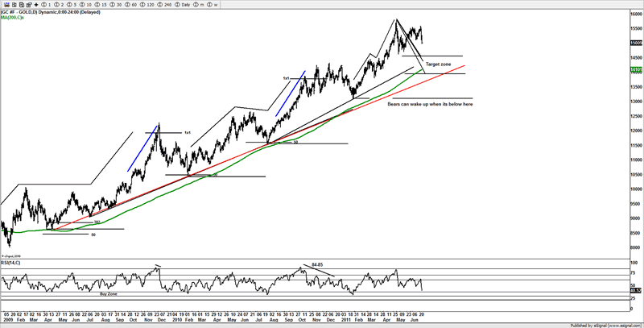Click the 13000 price axis label
This screenshot has width=644, height=328.
(x=636, y=102)
